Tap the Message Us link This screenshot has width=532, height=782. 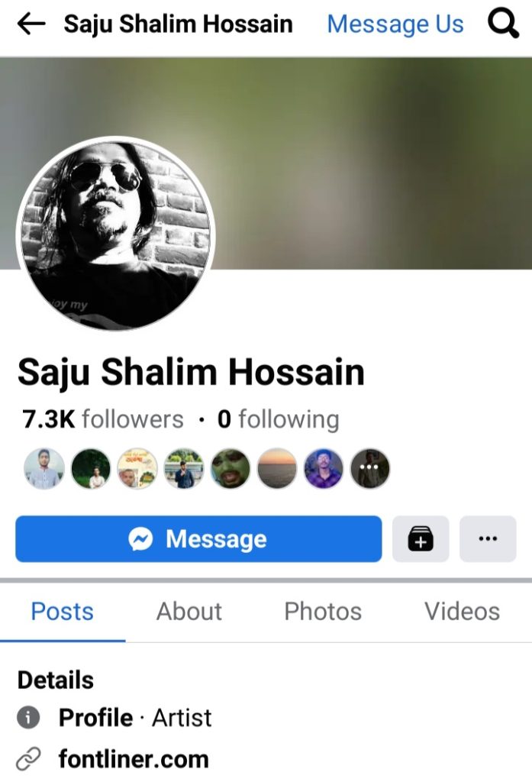tap(395, 24)
